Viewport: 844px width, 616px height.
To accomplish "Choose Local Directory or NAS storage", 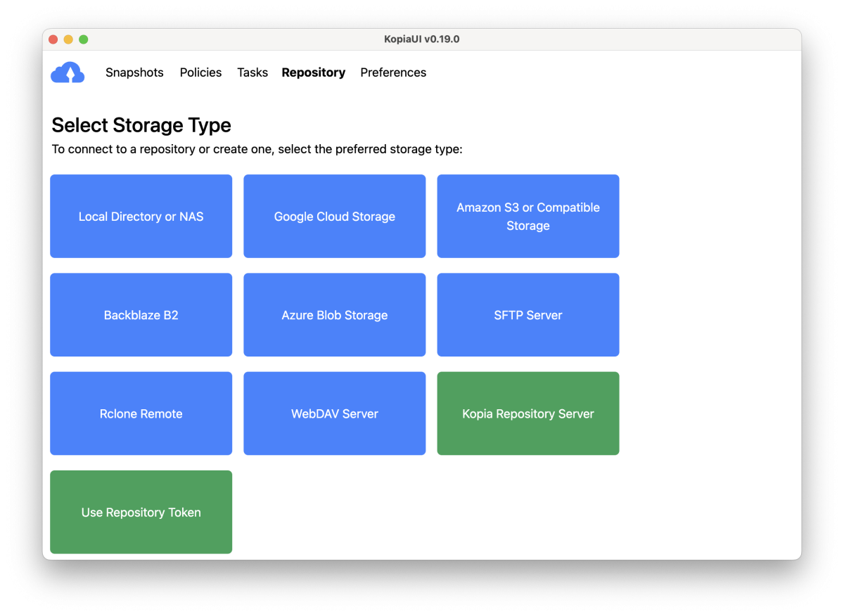I will click(141, 217).
